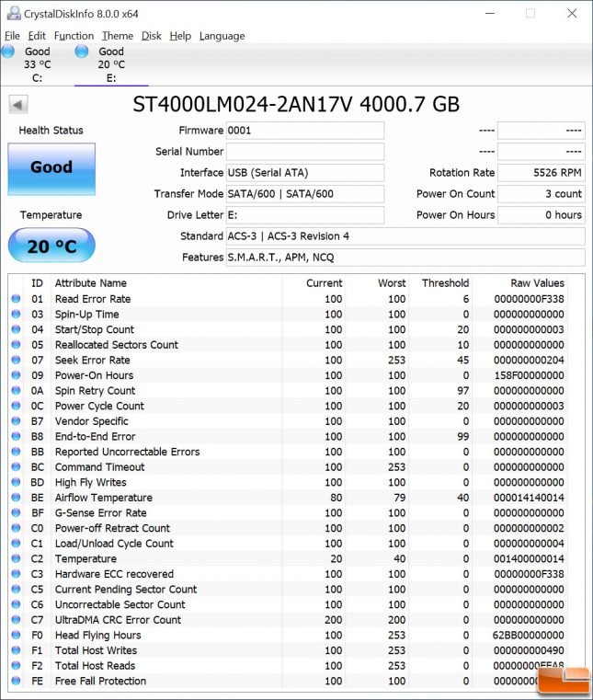Click the status icon for Vendor Specific
Screen dimensions: 593x700
pos(16,420)
